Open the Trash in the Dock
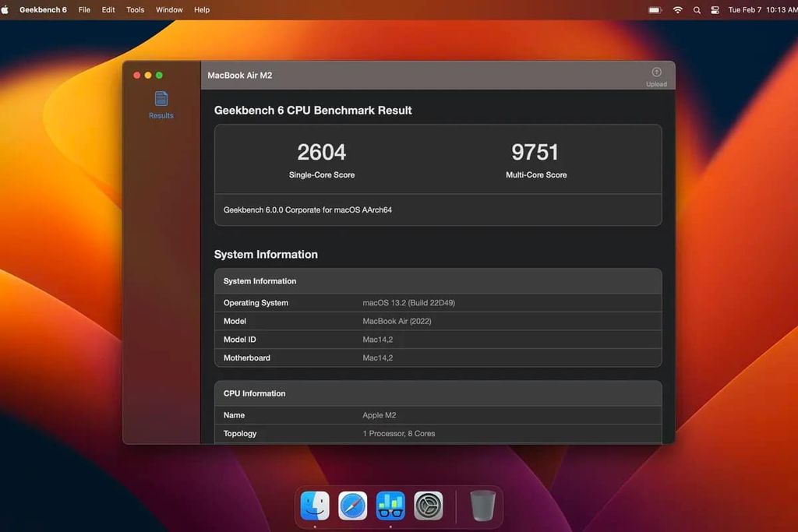This screenshot has height=532, width=798. 482,506
